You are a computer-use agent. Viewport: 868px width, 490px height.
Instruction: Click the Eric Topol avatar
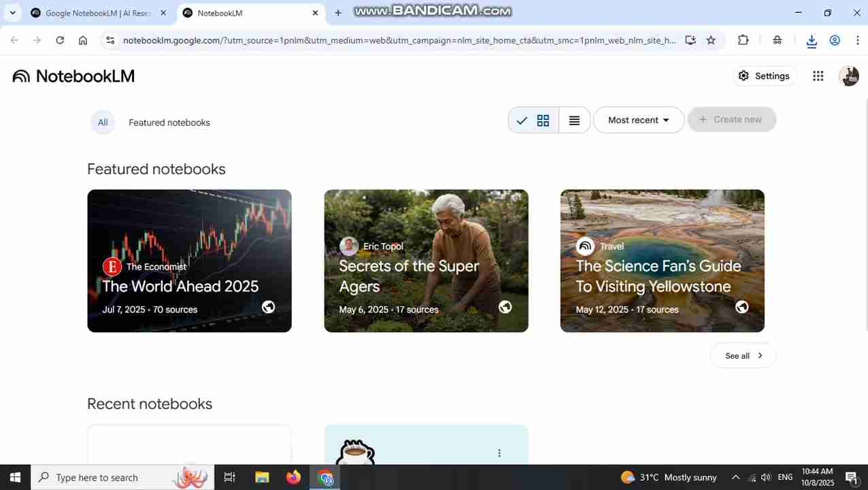tap(348, 246)
